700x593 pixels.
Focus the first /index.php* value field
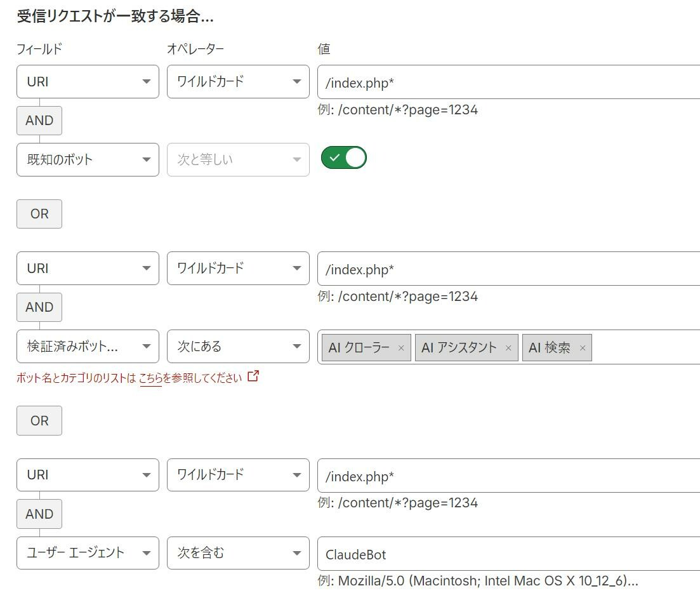508,83
